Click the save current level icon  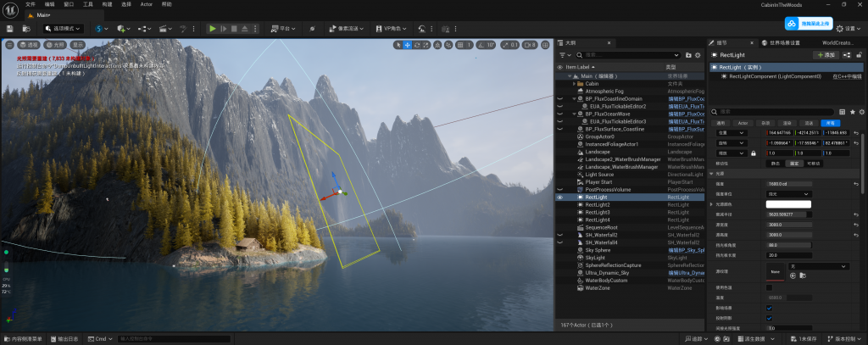[x=9, y=28]
